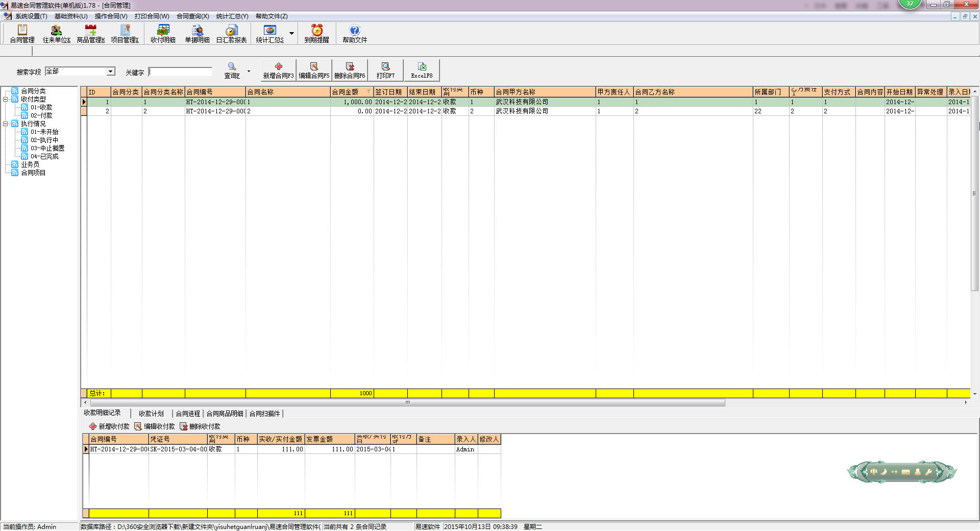Open 合同查询(X) menu
Screen dimensions: 980x531
(x=192, y=16)
